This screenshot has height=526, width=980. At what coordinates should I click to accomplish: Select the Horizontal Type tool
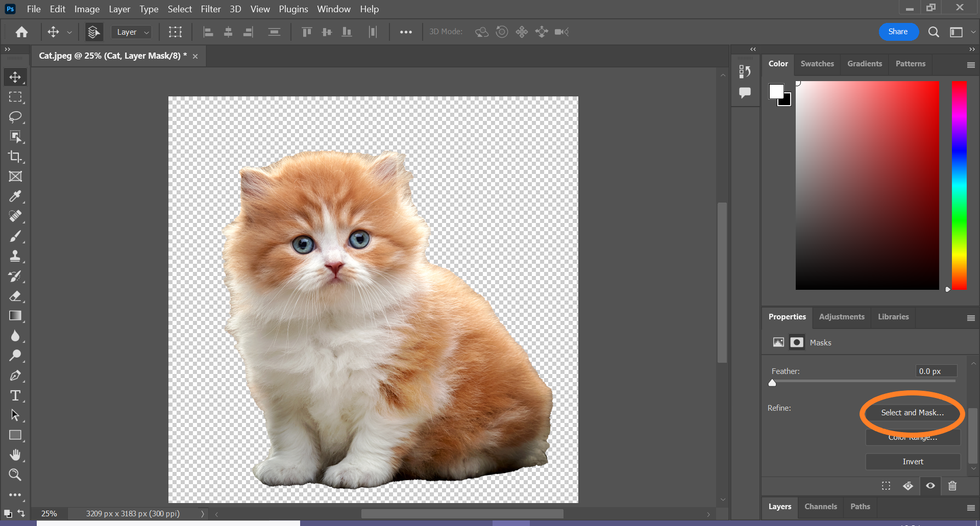click(15, 395)
